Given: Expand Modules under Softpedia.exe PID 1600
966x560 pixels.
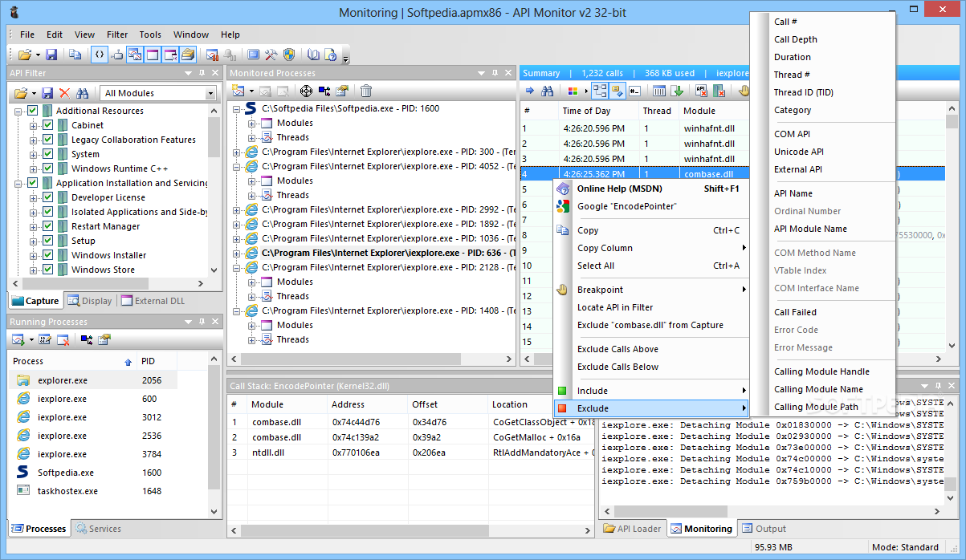Looking at the screenshot, I should tap(252, 123).
